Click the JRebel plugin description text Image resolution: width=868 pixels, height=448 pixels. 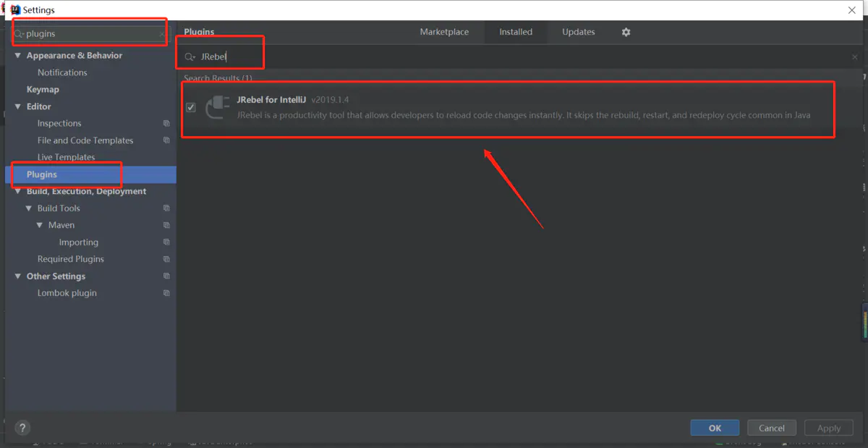click(x=524, y=115)
